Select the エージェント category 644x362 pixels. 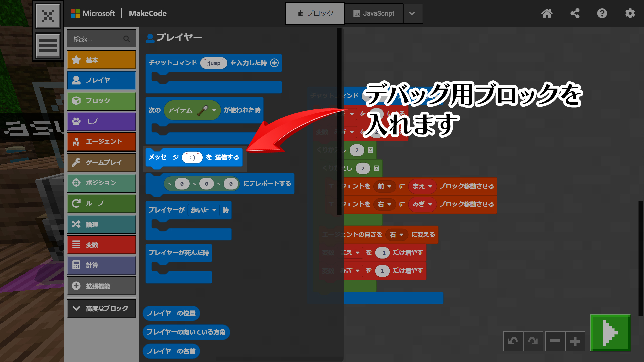[x=101, y=142]
